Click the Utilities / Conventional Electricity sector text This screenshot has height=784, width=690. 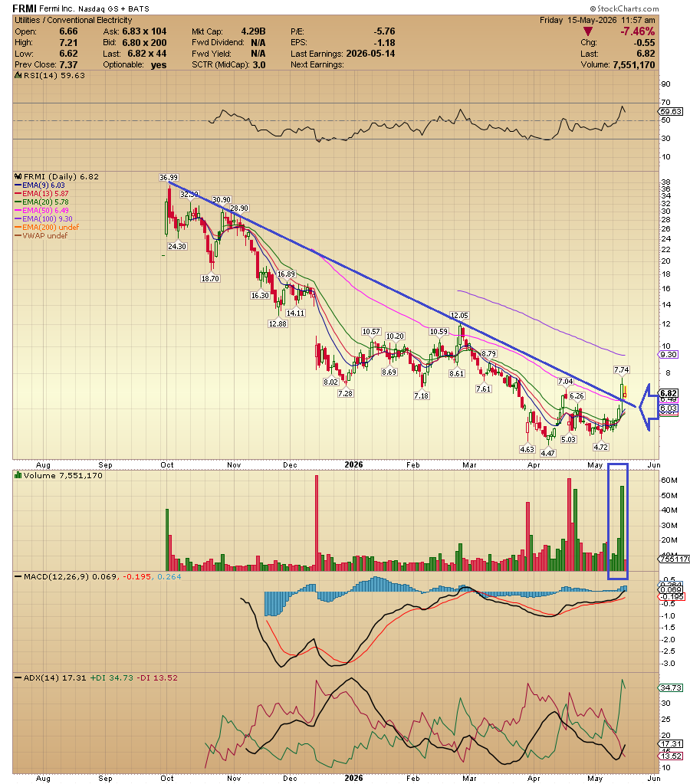(x=73, y=20)
